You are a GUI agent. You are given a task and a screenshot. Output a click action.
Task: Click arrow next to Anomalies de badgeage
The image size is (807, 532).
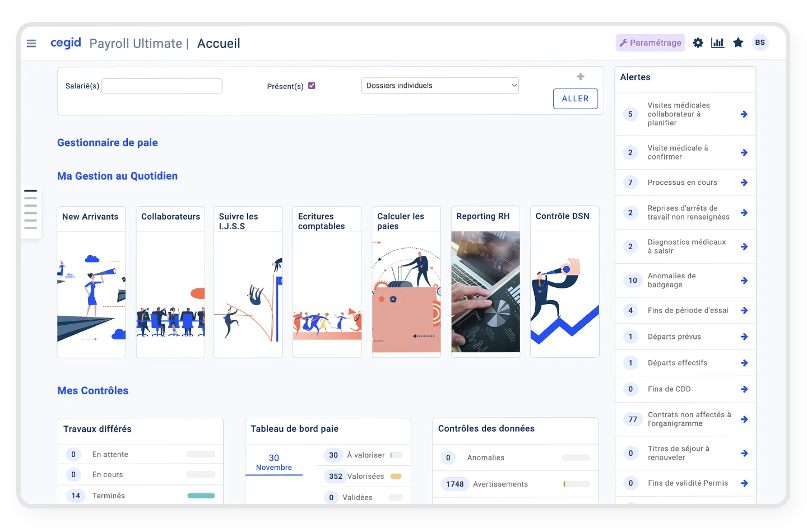pos(744,281)
